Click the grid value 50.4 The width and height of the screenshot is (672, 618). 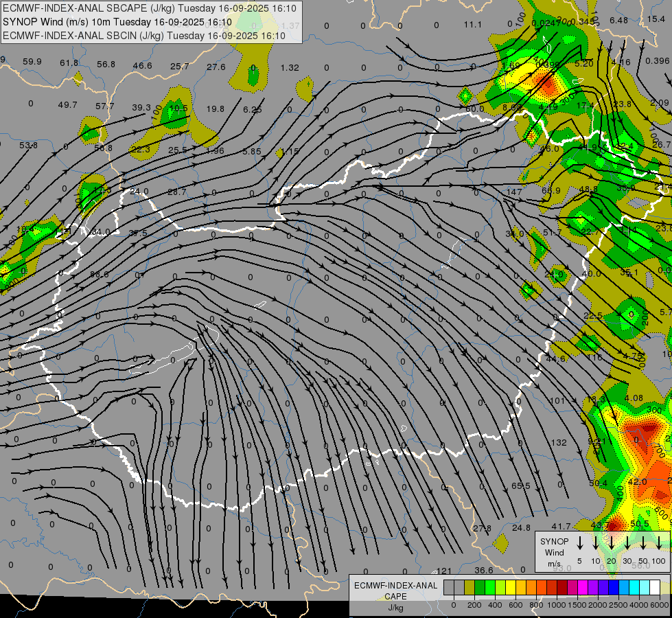pyautogui.click(x=599, y=483)
